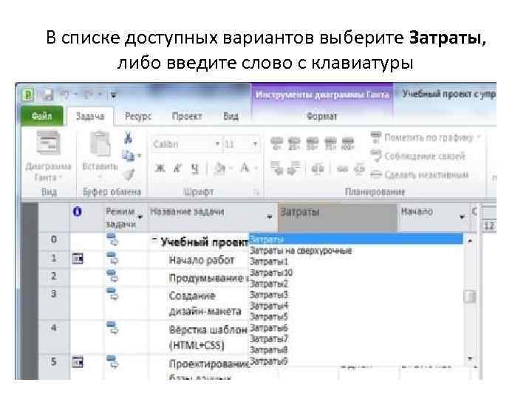The height and width of the screenshot is (399, 532).
Task: Click the link tasks chain icon
Action: click(342, 168)
